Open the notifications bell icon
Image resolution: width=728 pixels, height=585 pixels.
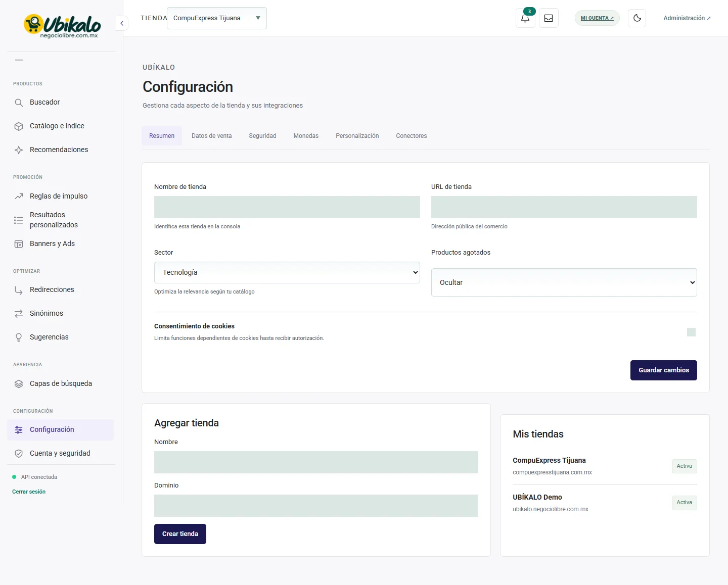point(525,18)
